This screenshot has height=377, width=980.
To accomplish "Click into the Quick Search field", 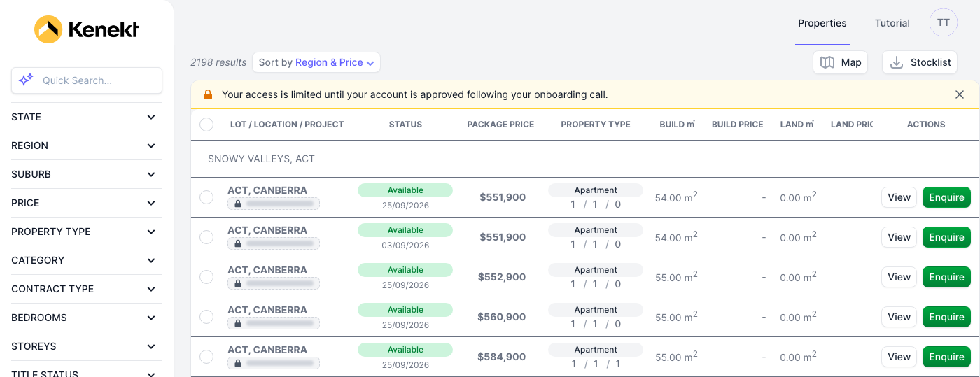I will tap(87, 80).
